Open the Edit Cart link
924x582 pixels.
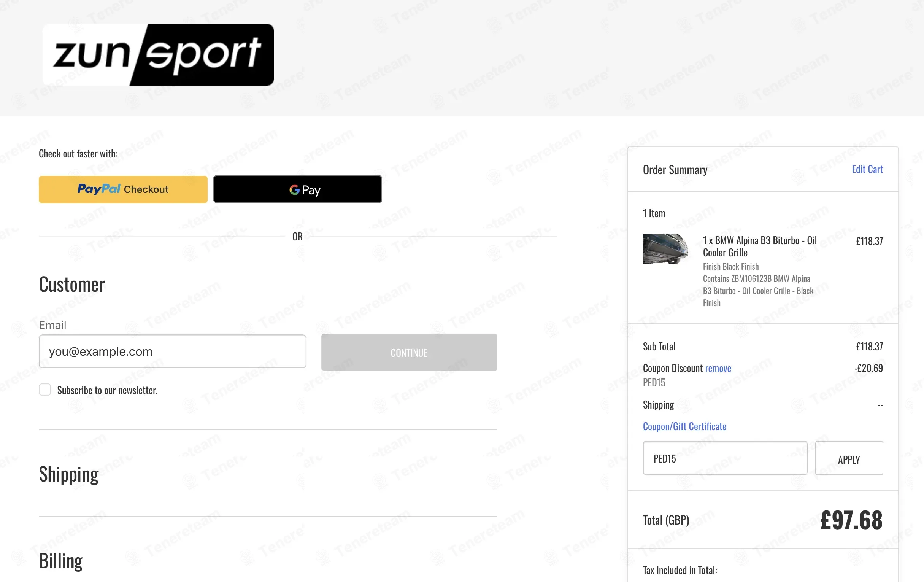click(867, 169)
